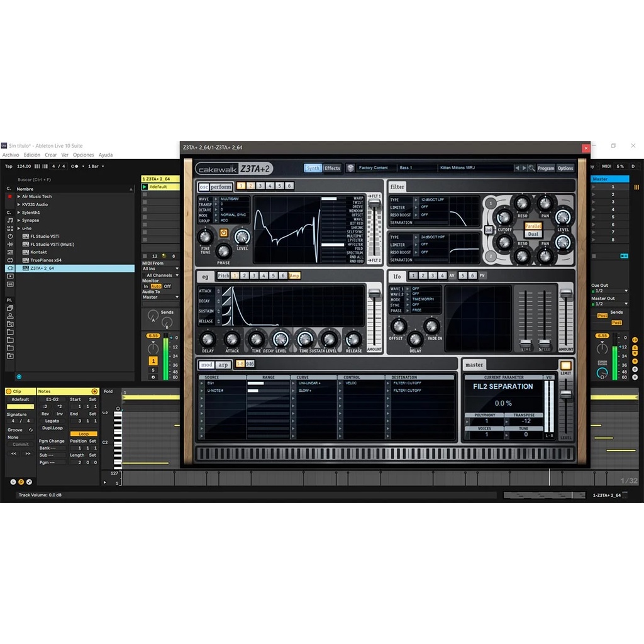
Task: Select Parallel filter routing mode
Action: [533, 226]
